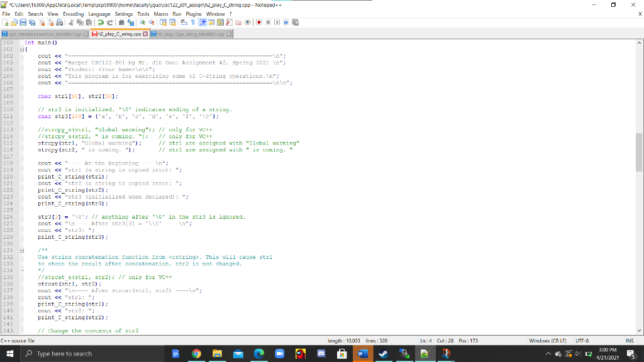
Task: Open the Document Map icon
Action: (x=220, y=23)
